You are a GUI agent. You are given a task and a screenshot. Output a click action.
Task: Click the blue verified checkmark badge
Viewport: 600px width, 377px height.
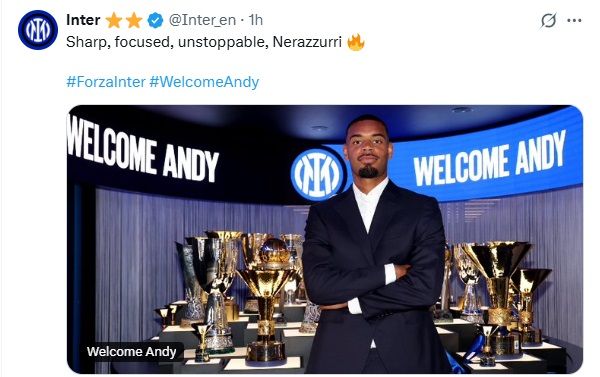point(155,20)
